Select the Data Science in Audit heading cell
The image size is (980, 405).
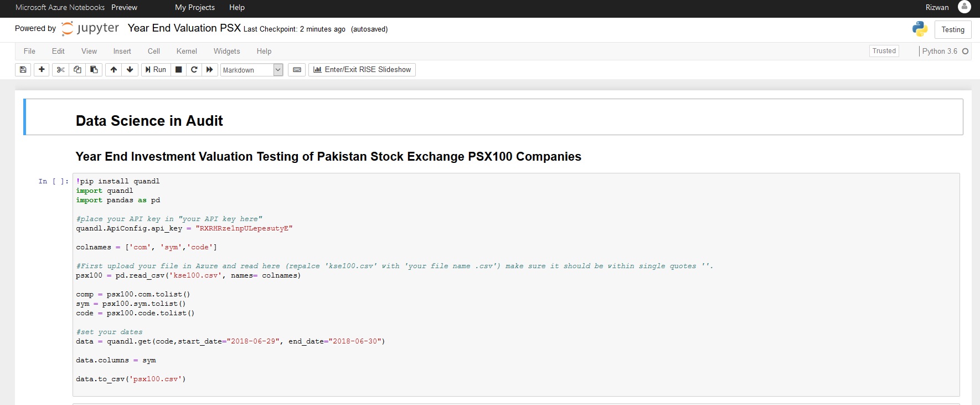pos(493,117)
